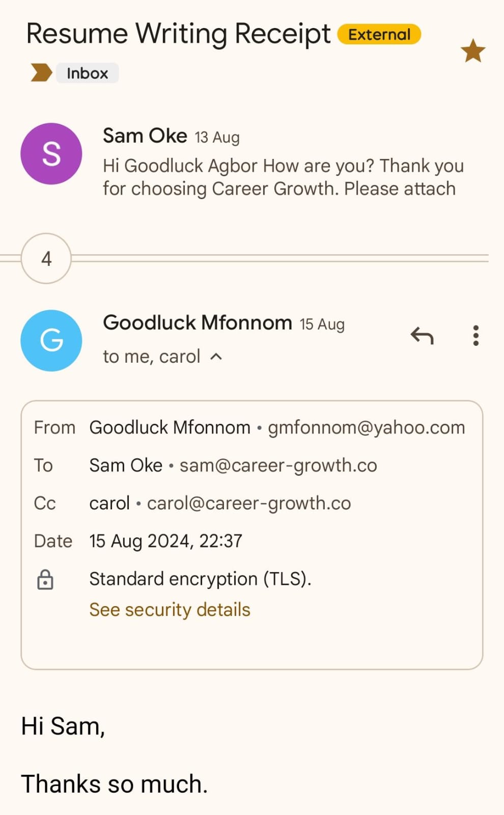Expand the 4 collapsed messages
This screenshot has height=815, width=504.
[x=46, y=258]
